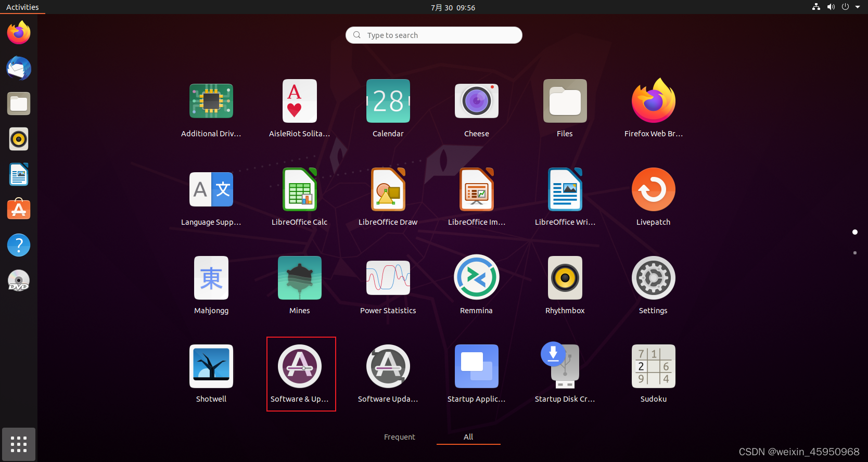The height and width of the screenshot is (462, 868).
Task: Toggle Show Applications grid button
Action: coord(19,444)
